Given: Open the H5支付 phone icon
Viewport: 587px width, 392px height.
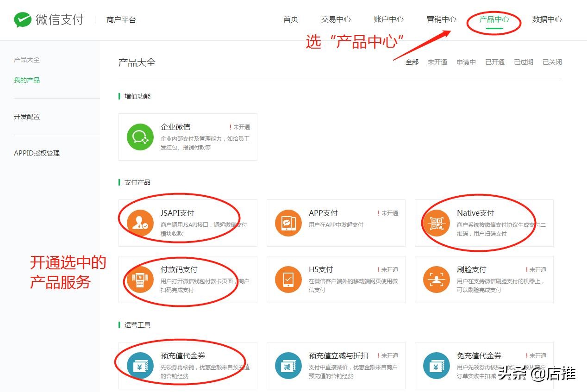Looking at the screenshot, I should click(288, 280).
